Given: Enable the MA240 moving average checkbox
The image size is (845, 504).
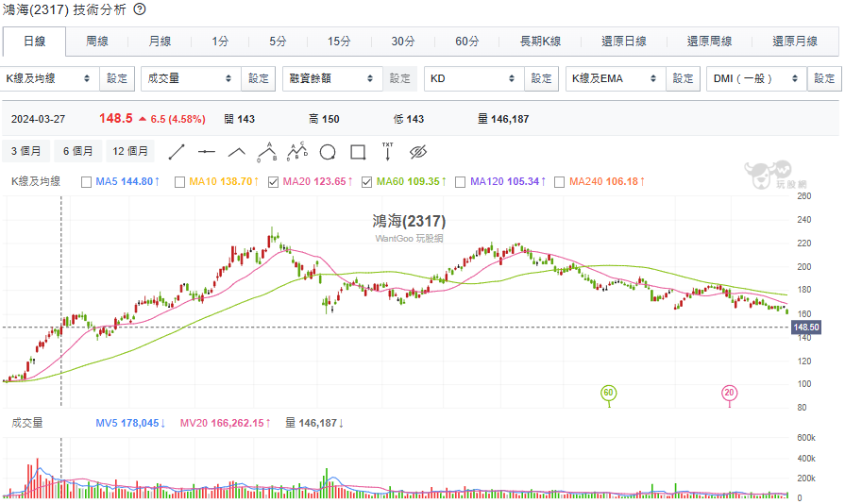Looking at the screenshot, I should click(x=559, y=181).
